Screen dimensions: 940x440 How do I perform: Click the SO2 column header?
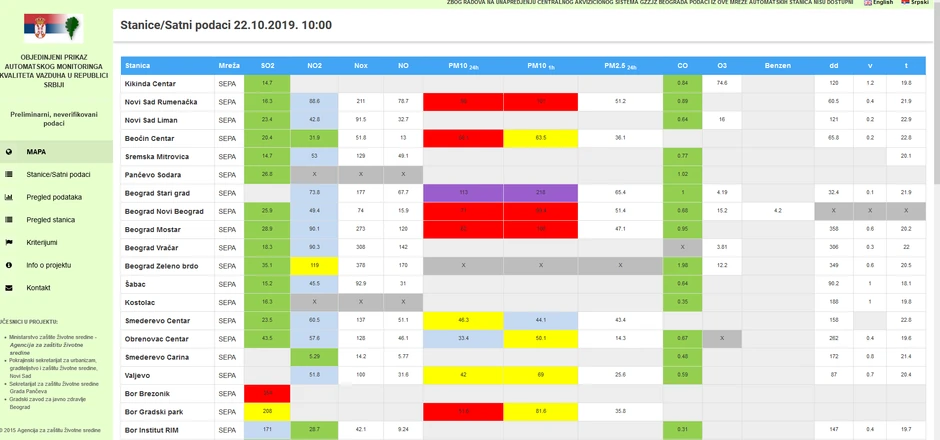(x=267, y=65)
